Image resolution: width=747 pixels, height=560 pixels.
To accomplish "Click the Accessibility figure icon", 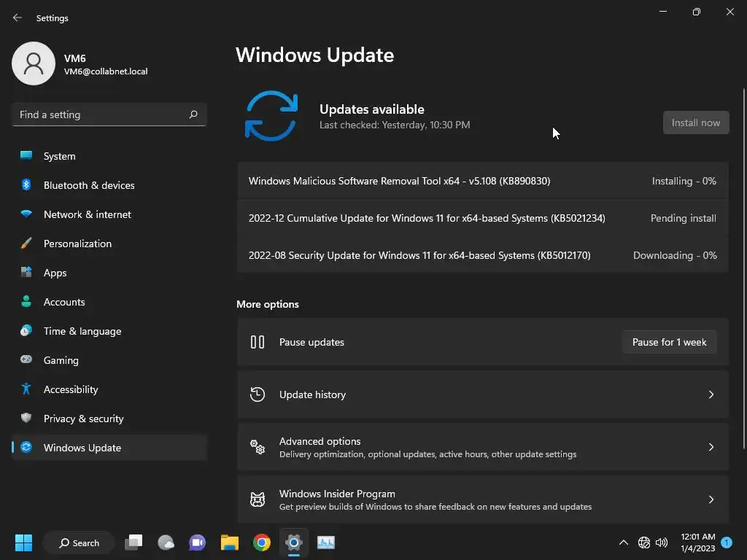I will tap(26, 389).
